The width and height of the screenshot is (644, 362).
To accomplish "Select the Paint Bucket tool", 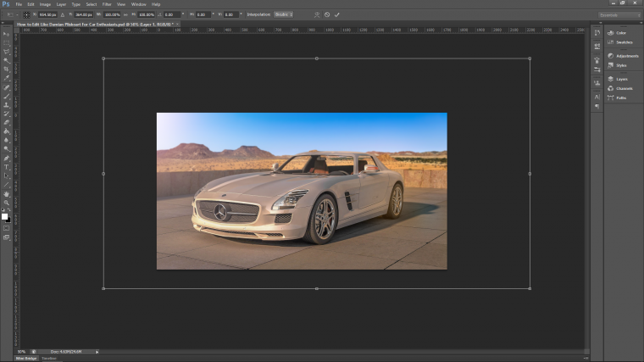I will (x=6, y=131).
